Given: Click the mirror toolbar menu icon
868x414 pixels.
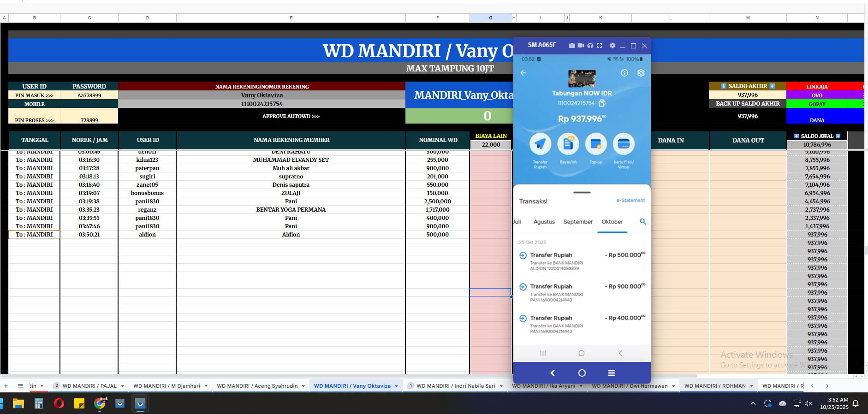Looking at the screenshot, I should point(612,373).
